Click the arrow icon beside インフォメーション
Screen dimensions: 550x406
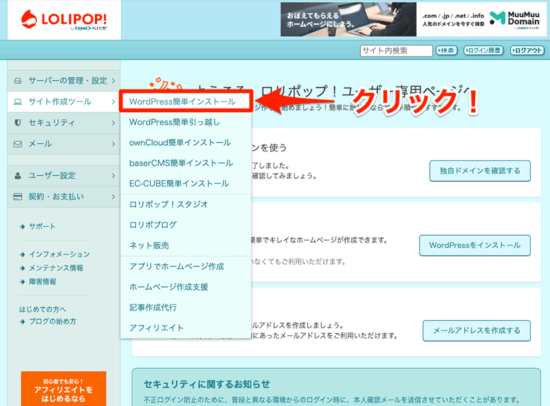[x=22, y=254]
